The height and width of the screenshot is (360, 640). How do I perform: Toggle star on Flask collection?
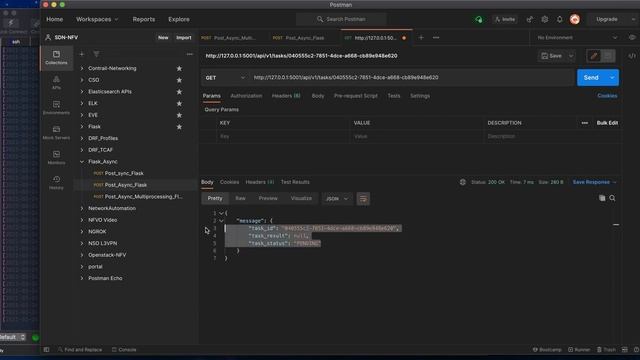179,127
